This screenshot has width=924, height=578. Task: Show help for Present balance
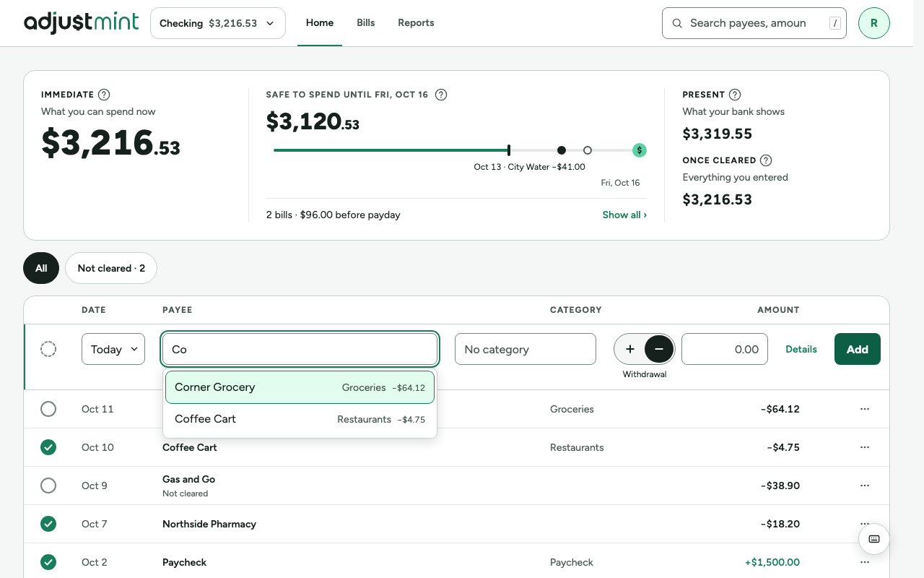point(735,95)
